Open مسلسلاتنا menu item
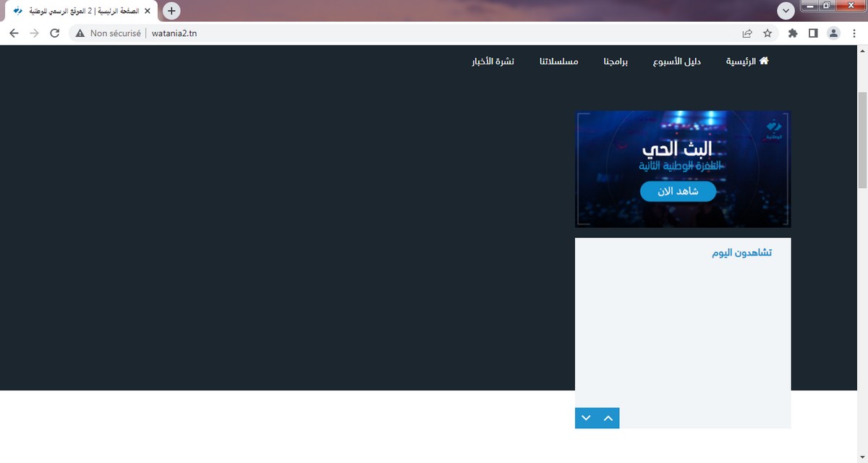This screenshot has width=868, height=463. [558, 61]
